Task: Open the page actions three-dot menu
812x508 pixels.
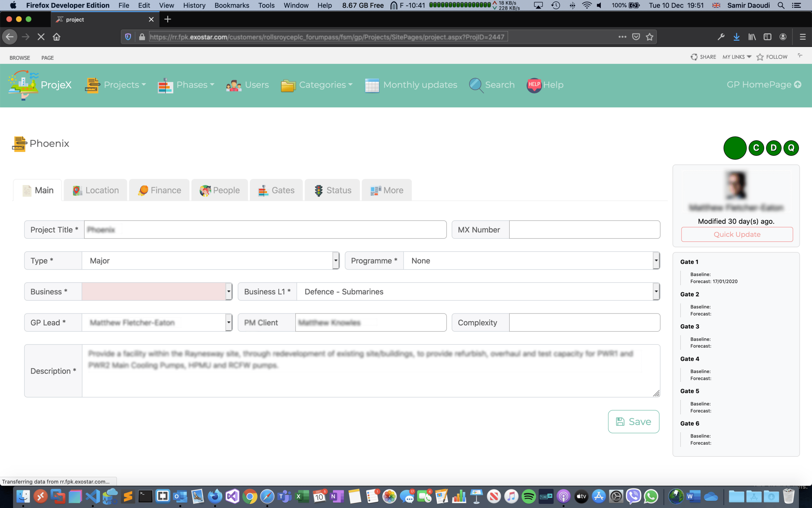Action: [622, 37]
